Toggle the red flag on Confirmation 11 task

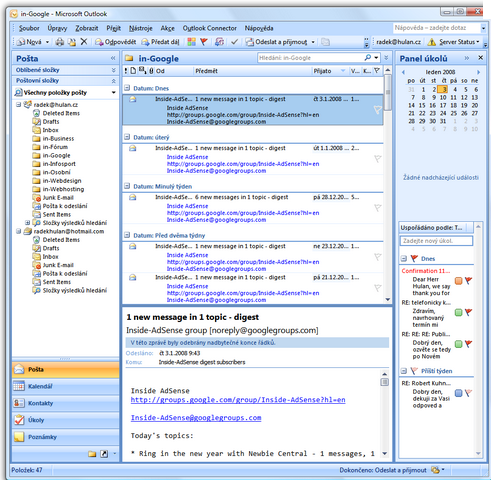469,281
